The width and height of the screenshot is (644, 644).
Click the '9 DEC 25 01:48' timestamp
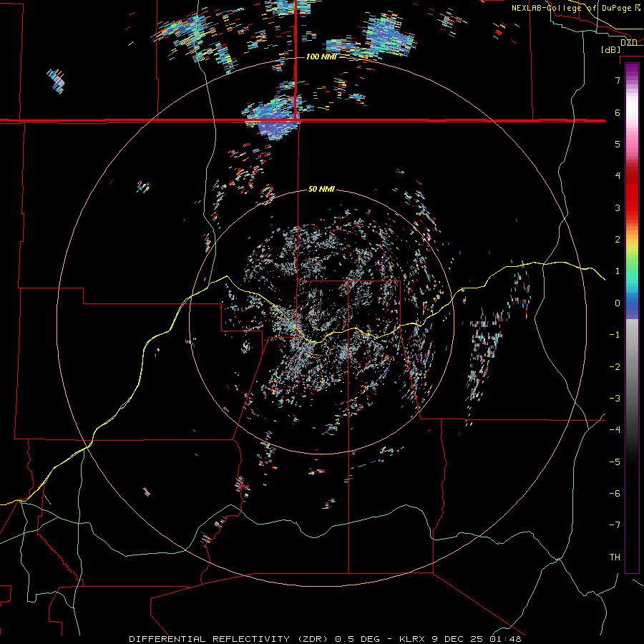coord(477,639)
